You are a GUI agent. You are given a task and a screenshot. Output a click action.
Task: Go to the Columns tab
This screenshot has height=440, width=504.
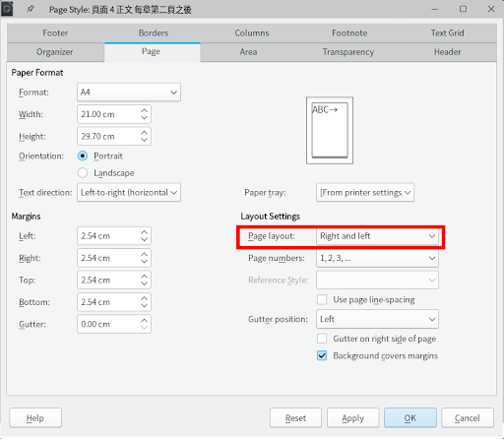(252, 33)
